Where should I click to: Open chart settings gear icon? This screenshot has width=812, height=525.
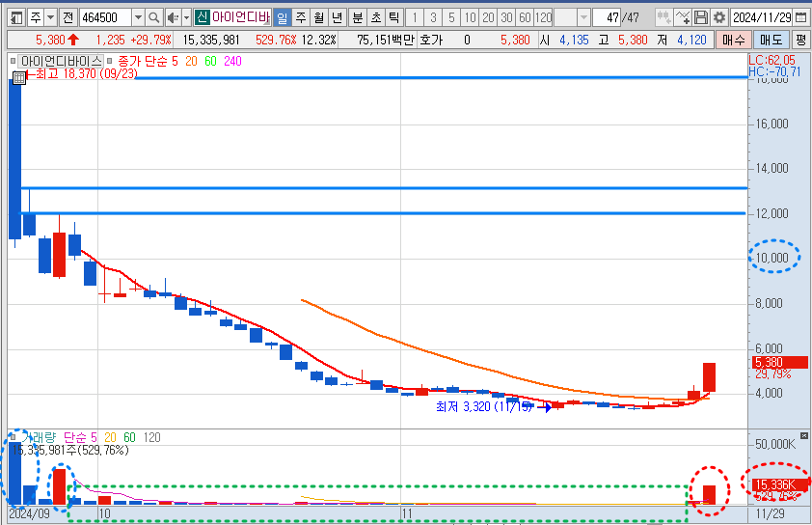(719, 18)
